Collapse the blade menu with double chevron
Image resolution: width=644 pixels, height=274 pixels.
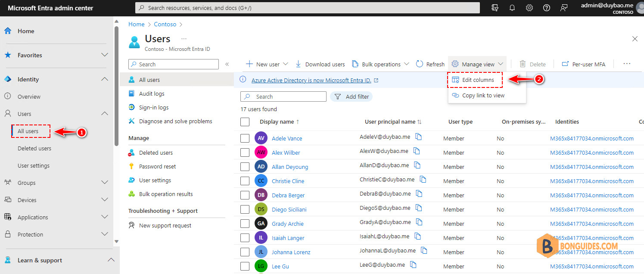(x=227, y=64)
